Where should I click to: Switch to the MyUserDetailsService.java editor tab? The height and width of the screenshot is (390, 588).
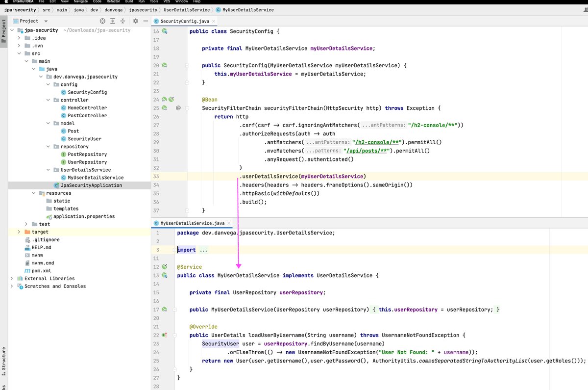pos(192,223)
